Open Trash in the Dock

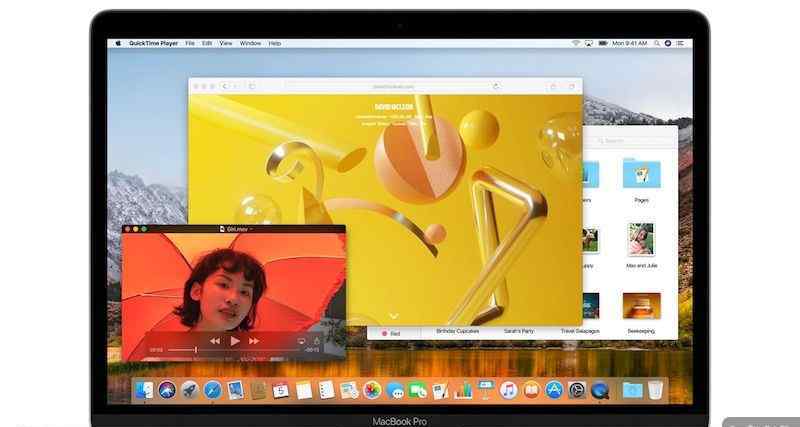coord(656,390)
